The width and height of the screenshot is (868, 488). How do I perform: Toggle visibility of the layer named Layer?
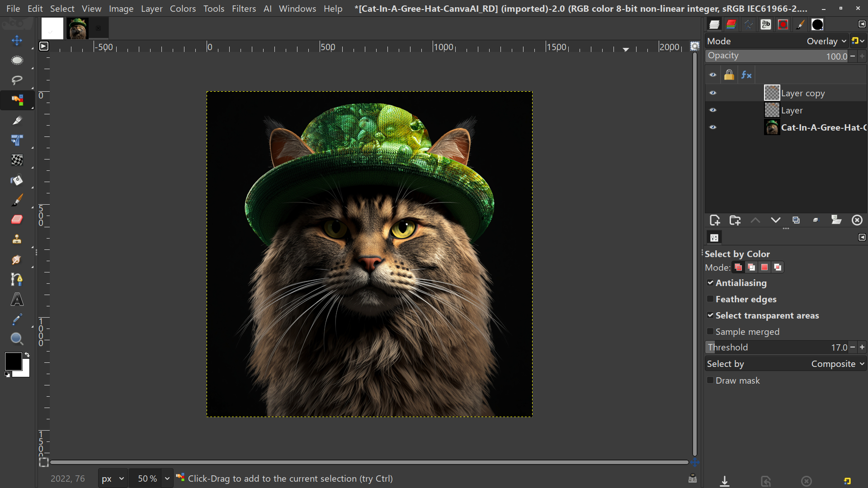[713, 110]
